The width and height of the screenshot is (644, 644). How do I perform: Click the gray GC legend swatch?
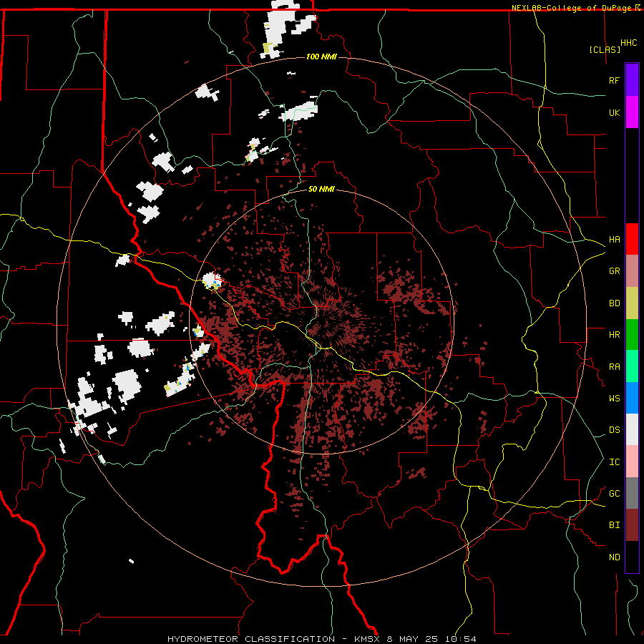(x=632, y=493)
